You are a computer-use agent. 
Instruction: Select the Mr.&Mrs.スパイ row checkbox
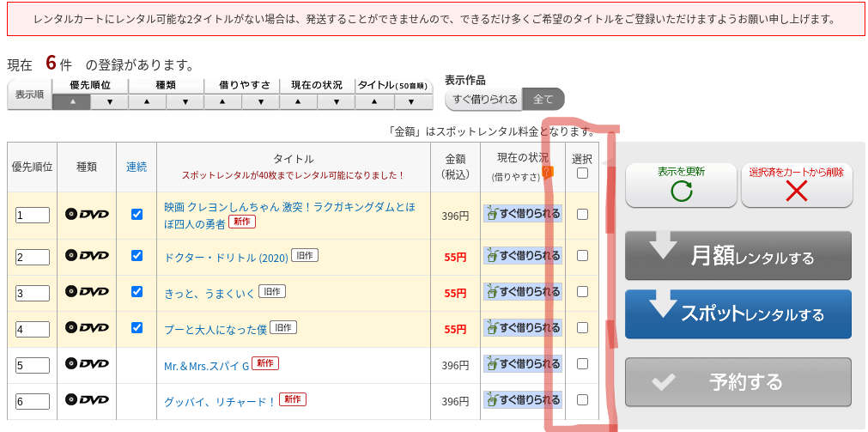[582, 364]
